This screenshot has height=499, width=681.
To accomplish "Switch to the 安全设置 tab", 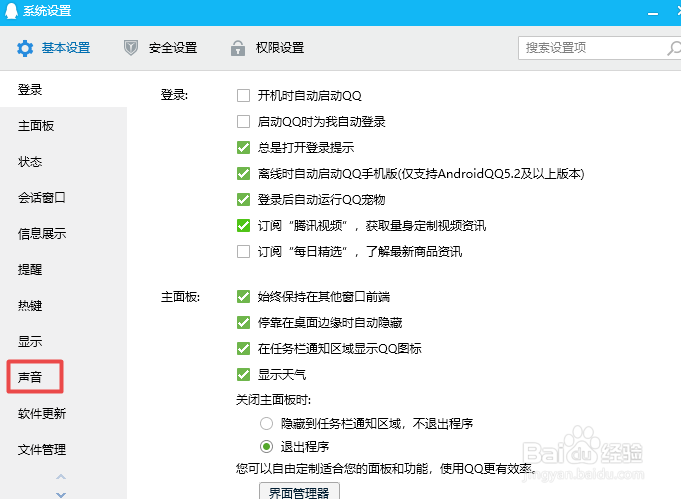I will click(x=160, y=48).
